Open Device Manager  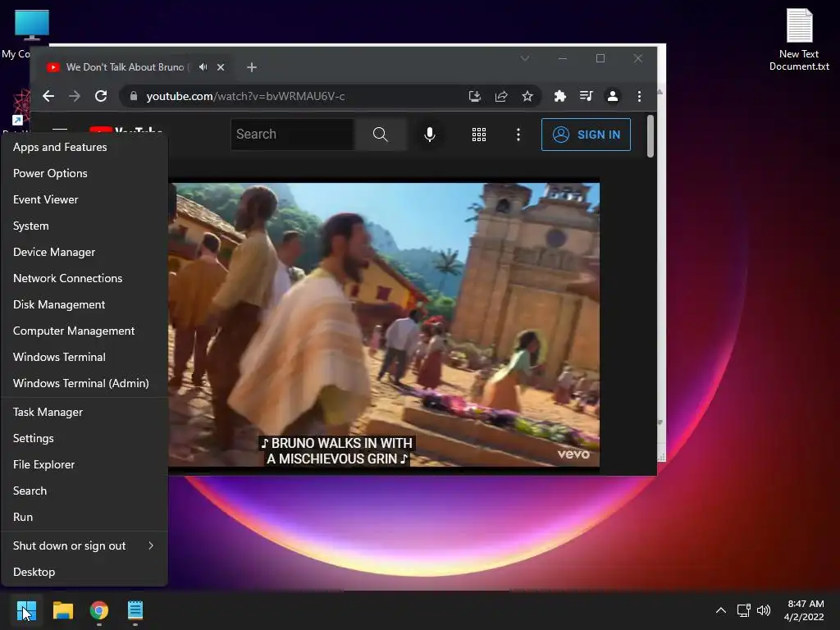(x=84, y=252)
